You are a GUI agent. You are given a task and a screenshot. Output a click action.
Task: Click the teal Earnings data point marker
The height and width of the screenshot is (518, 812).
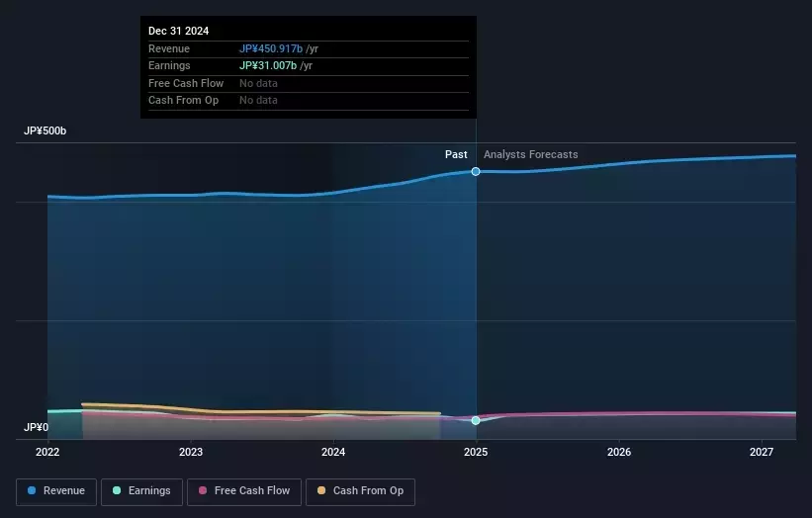(476, 420)
